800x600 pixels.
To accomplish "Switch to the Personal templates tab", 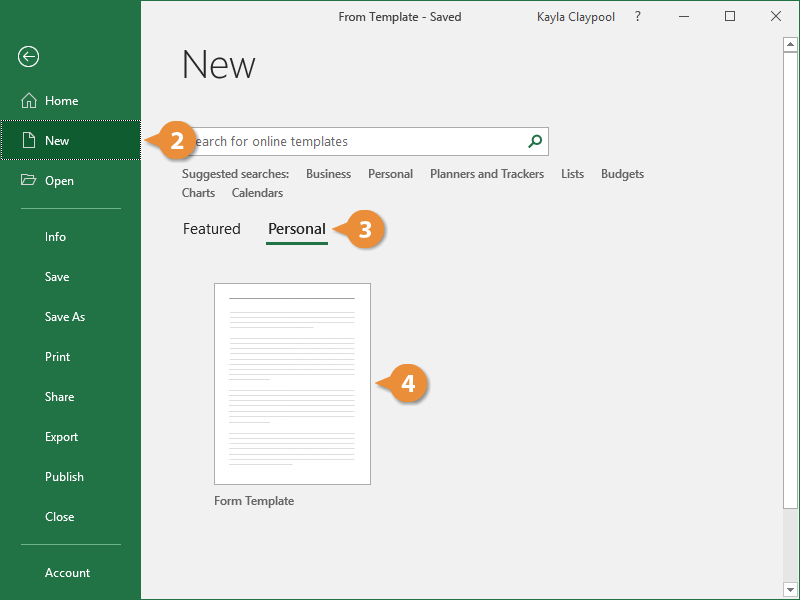I will pyautogui.click(x=296, y=229).
